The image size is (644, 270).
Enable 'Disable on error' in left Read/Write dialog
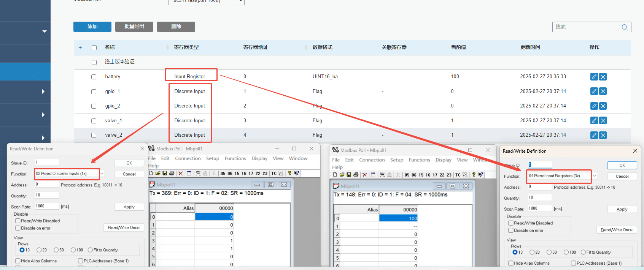pos(18,228)
